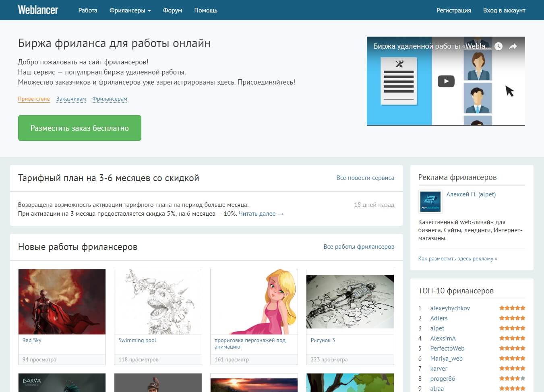Select the Заказчикам tab
Screen dimensions: 544x392
[71, 99]
